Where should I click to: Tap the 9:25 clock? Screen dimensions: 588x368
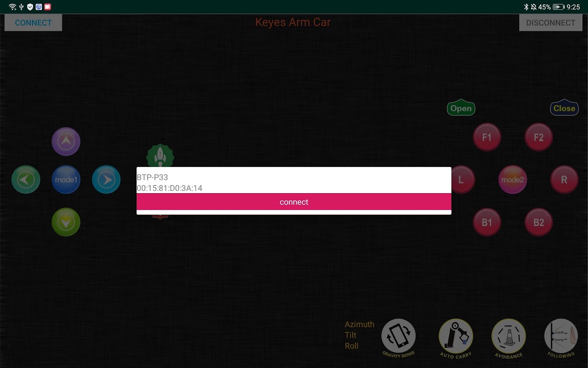(x=573, y=7)
